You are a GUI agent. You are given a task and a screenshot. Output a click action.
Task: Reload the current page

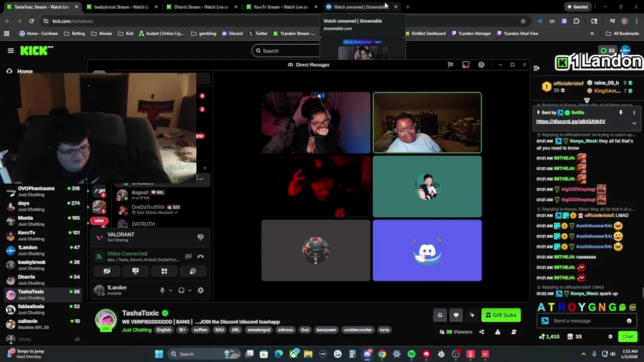coord(31,21)
